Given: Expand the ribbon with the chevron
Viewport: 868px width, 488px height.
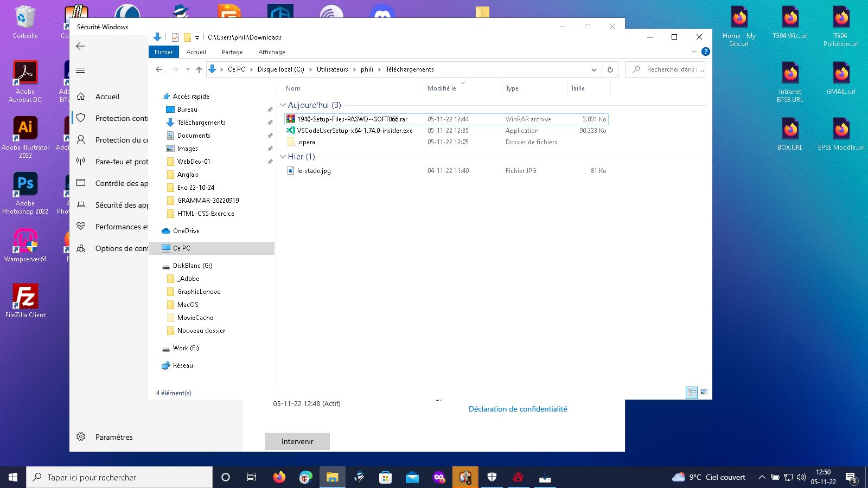Looking at the screenshot, I should click(x=693, y=52).
